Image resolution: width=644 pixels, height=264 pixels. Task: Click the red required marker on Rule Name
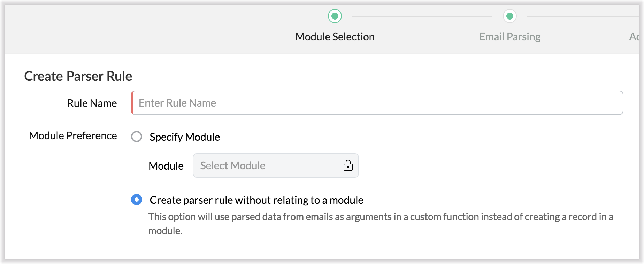132,103
